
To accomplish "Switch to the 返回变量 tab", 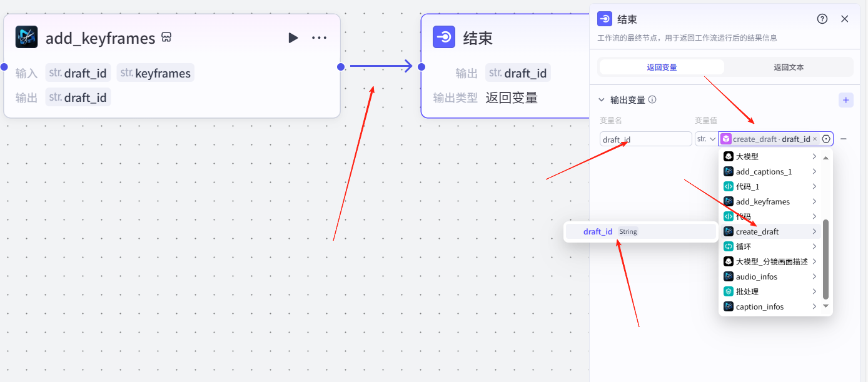I will tap(661, 67).
